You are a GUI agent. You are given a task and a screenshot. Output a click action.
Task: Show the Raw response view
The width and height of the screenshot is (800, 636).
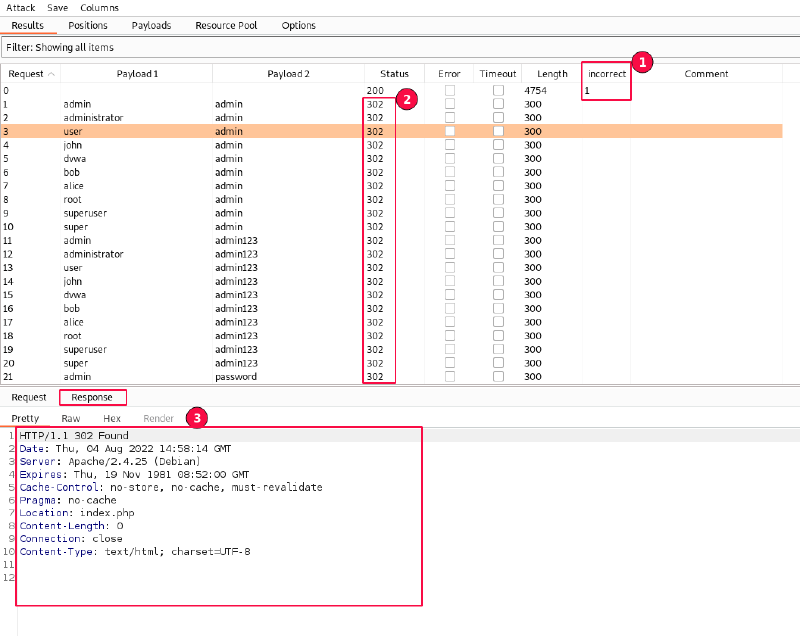tap(71, 418)
